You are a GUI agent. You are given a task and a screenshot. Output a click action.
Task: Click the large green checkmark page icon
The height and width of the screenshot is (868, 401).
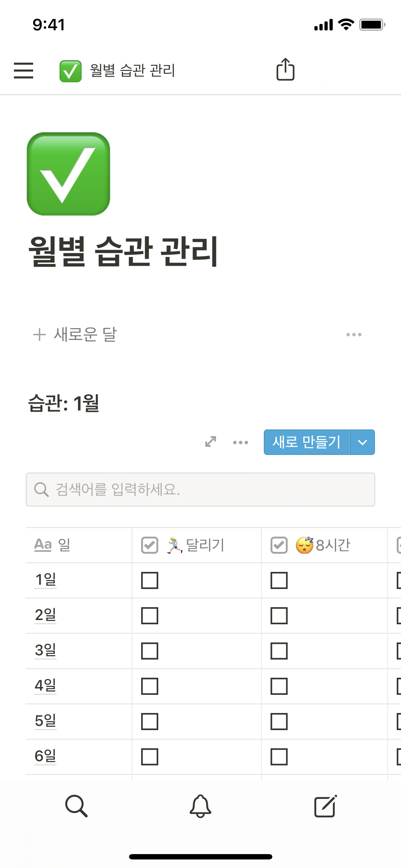[x=68, y=174]
